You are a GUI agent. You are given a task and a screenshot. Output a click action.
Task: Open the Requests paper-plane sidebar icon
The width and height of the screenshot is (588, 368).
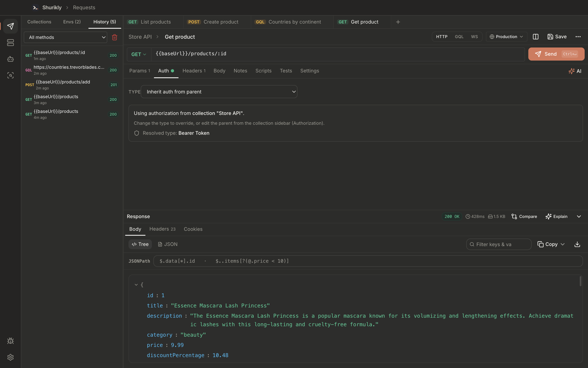coord(10,26)
